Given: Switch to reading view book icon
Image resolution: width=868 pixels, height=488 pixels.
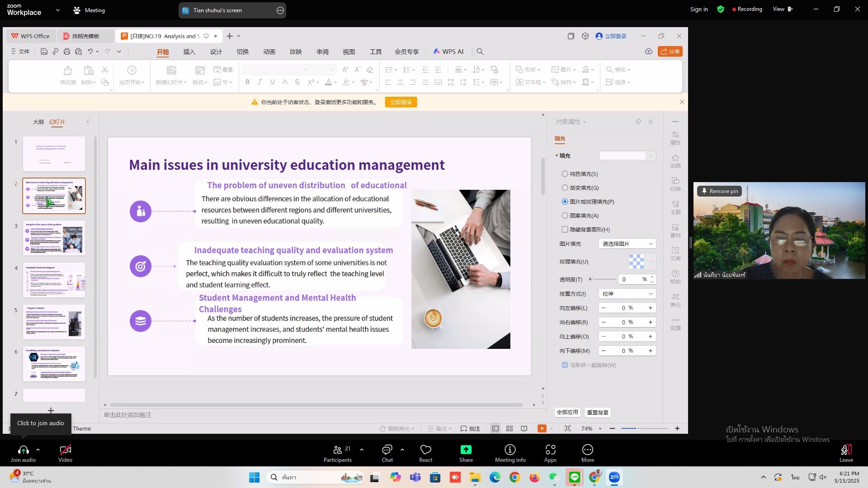Looking at the screenshot, I should coord(524,428).
